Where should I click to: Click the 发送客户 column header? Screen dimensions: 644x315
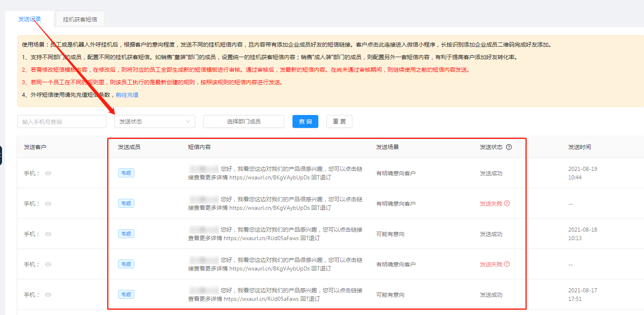35,147
